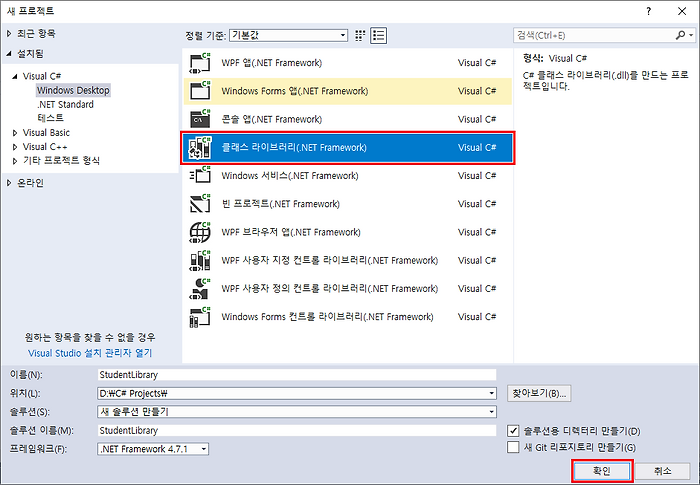
Task: Select WPF 사용자 지정 컨트롤 라이브러리 template
Action: coord(348,260)
